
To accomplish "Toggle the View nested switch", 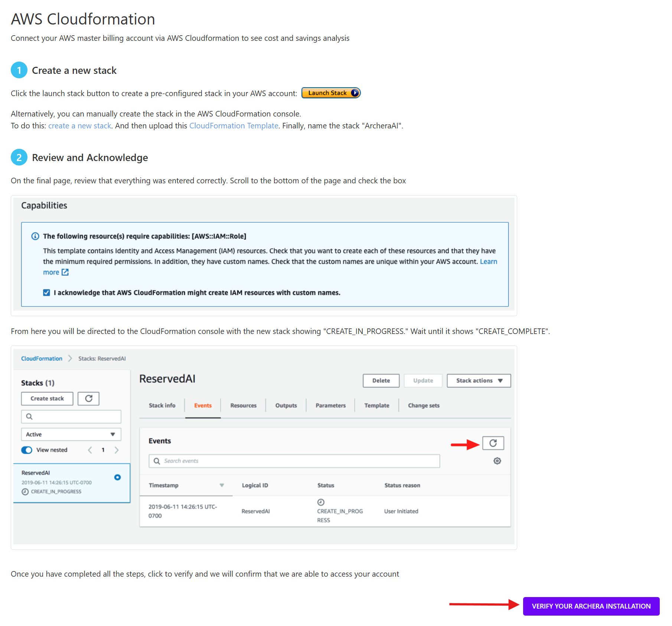I will (27, 450).
